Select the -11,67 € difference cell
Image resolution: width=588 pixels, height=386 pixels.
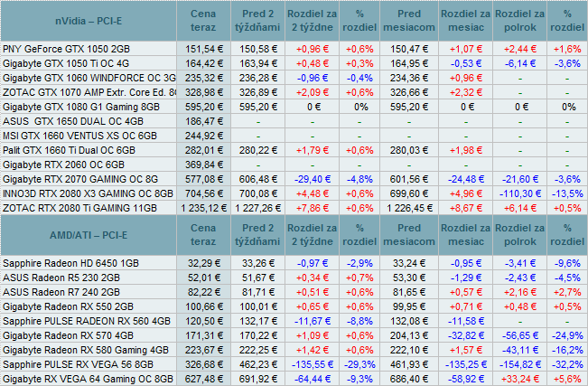tap(313, 321)
